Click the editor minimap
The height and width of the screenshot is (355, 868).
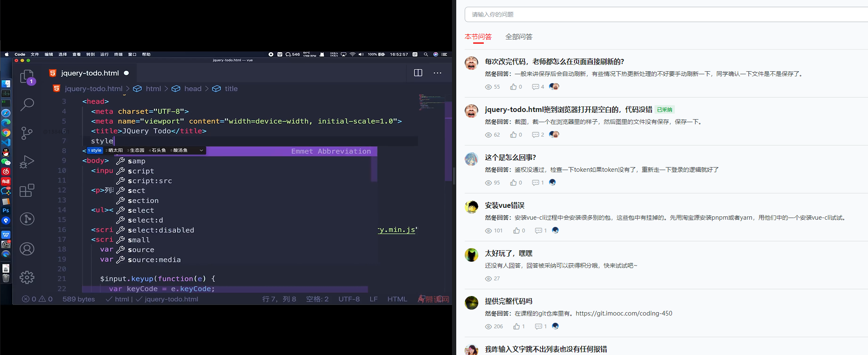[x=431, y=102]
